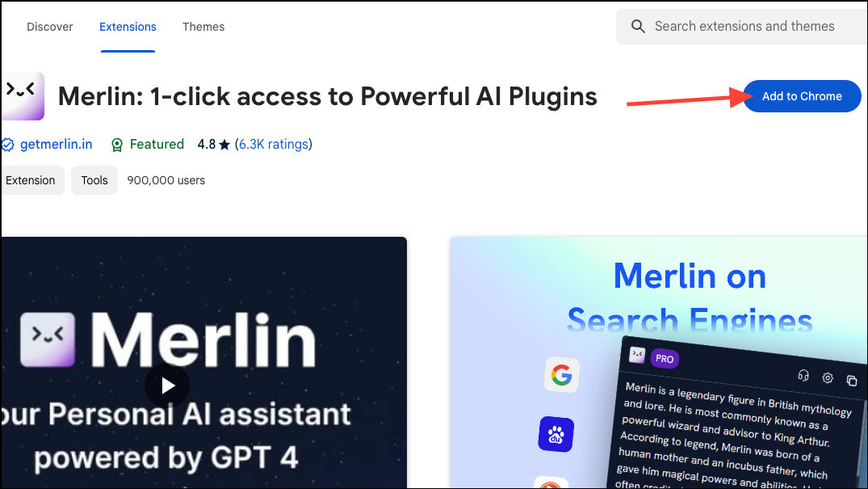Switch to the Extensions tab
The width and height of the screenshot is (868, 489).
click(128, 27)
